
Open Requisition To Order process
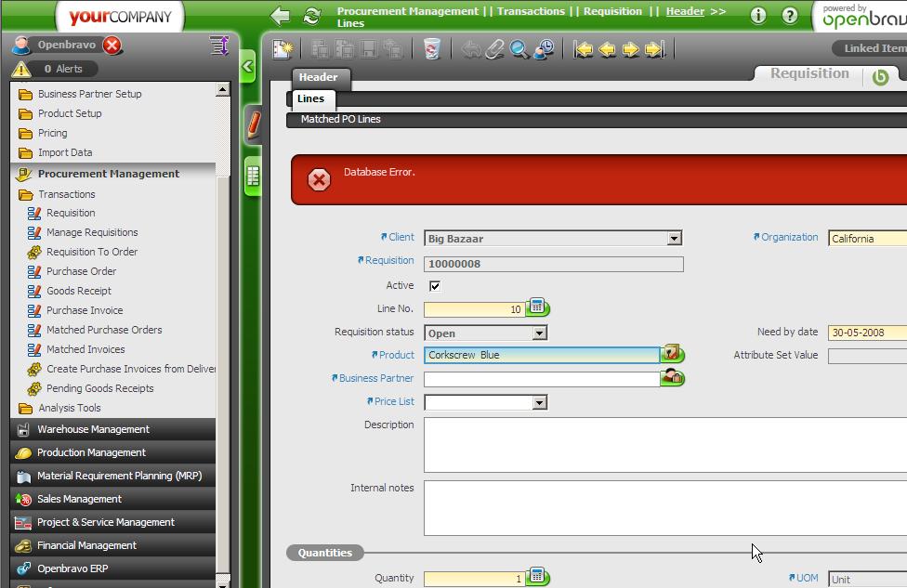tap(92, 252)
